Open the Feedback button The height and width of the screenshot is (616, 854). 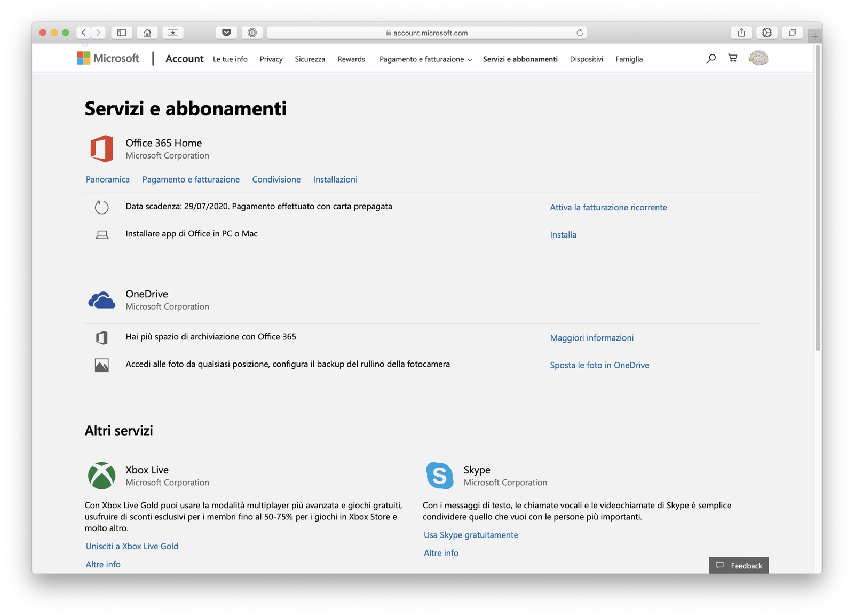click(x=739, y=565)
